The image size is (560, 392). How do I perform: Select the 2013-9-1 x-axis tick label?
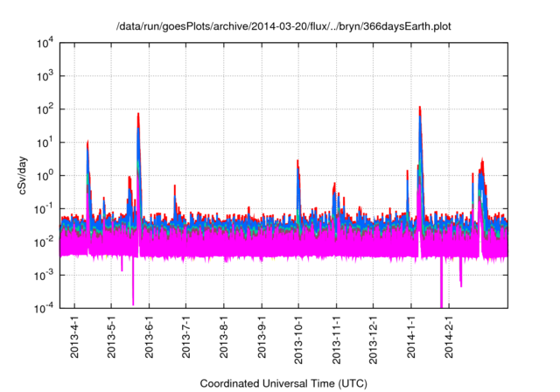(x=262, y=337)
